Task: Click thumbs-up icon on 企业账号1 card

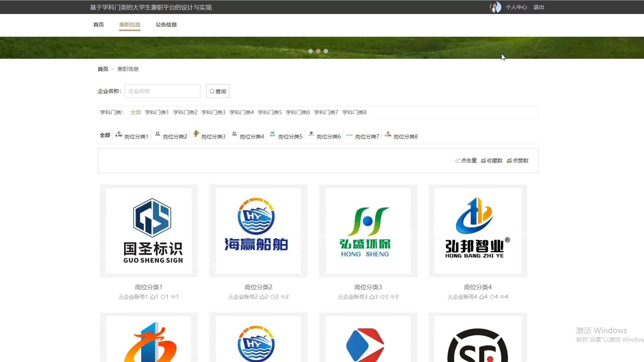Action: (153, 297)
